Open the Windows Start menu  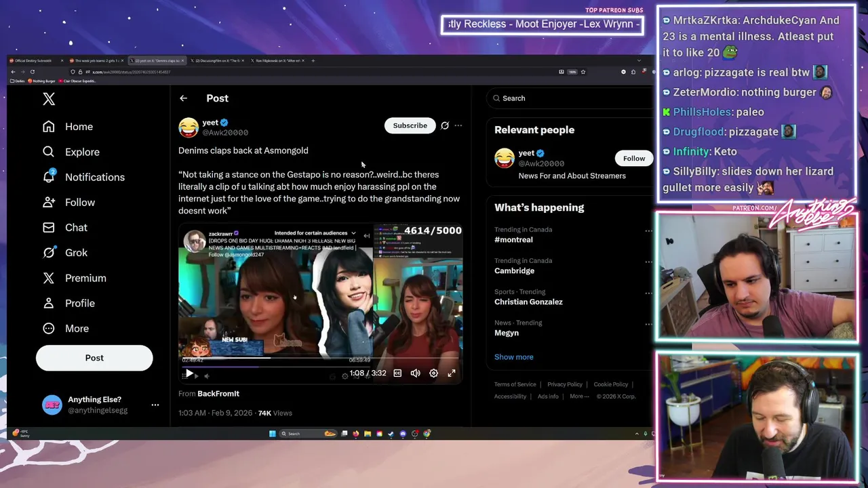coord(273,434)
